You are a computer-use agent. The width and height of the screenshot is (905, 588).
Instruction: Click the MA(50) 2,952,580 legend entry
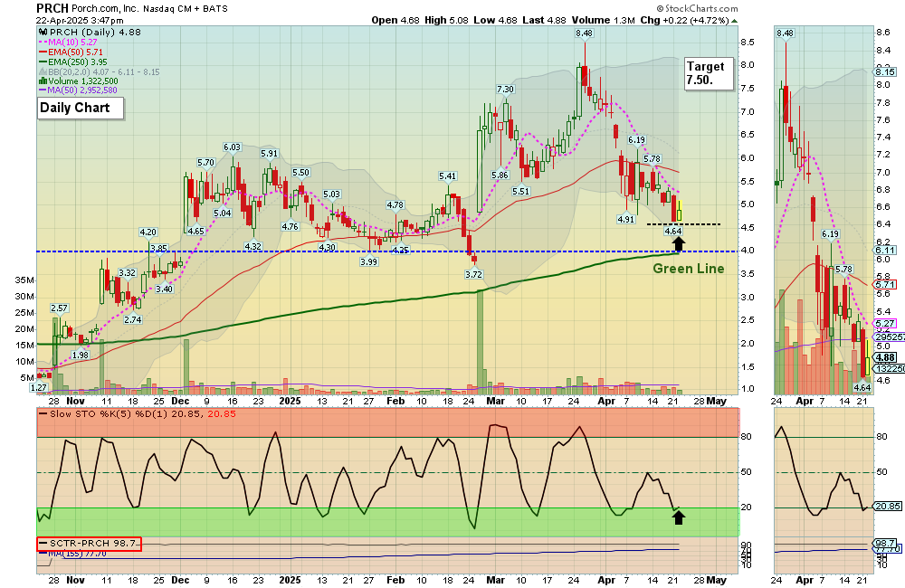82,90
